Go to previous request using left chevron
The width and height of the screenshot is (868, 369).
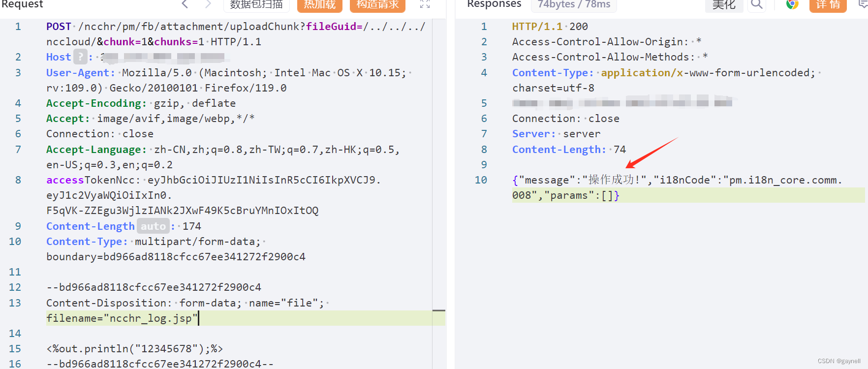tap(185, 4)
